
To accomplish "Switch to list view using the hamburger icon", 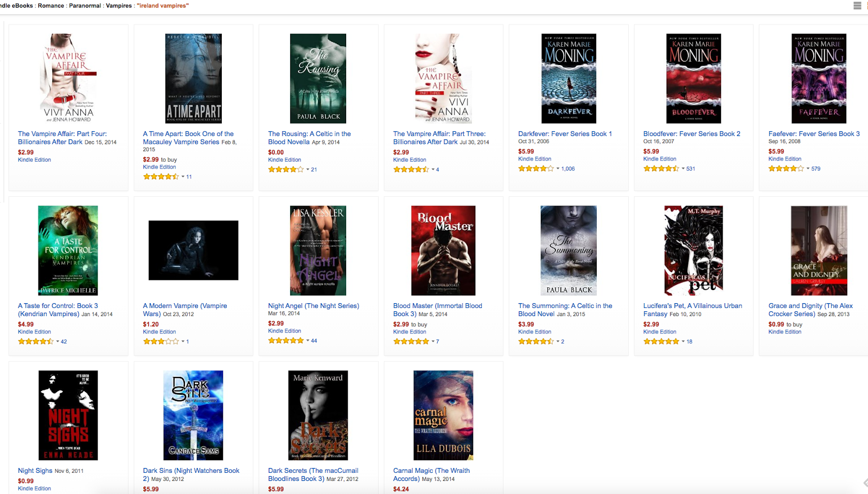I will (x=857, y=5).
